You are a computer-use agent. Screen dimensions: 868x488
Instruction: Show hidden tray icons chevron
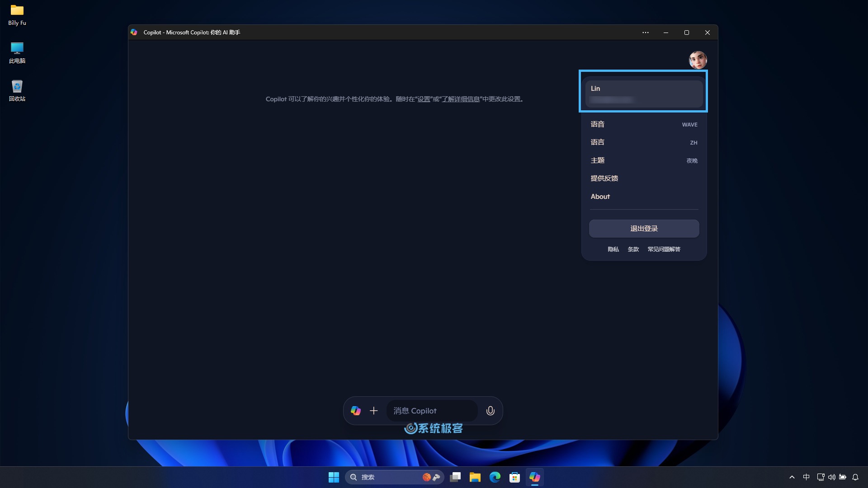pyautogui.click(x=792, y=477)
